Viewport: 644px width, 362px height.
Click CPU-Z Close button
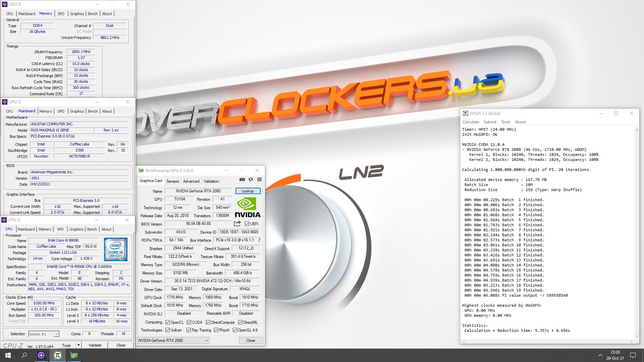click(x=121, y=345)
